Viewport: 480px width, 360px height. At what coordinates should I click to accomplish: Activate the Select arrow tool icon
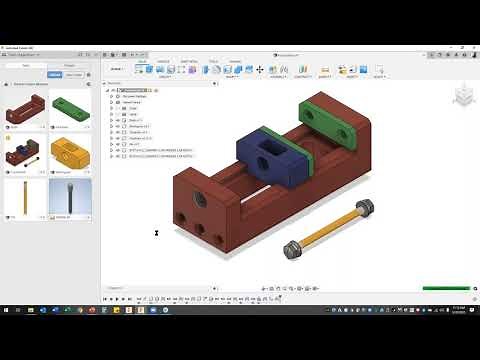click(379, 69)
